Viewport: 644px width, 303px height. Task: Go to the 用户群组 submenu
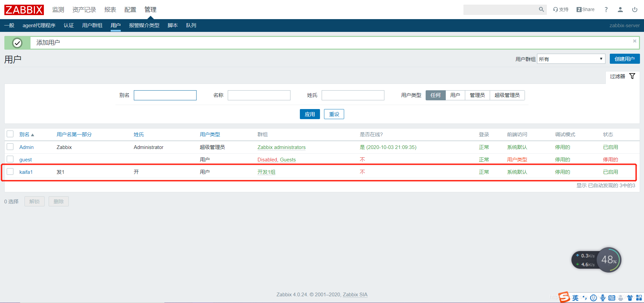92,26
